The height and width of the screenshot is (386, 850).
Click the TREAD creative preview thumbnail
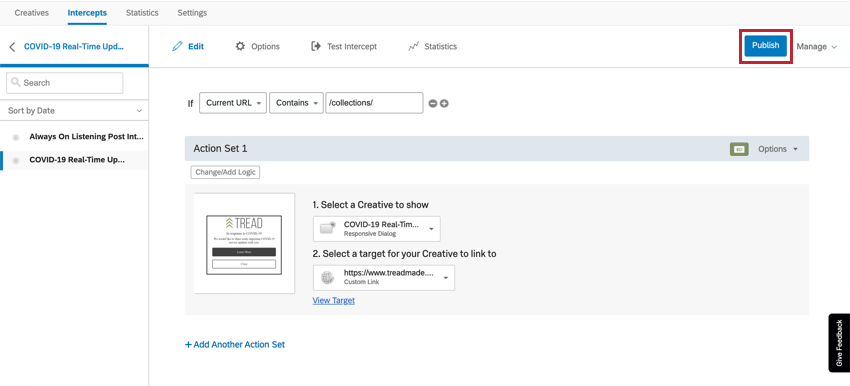[x=244, y=243]
